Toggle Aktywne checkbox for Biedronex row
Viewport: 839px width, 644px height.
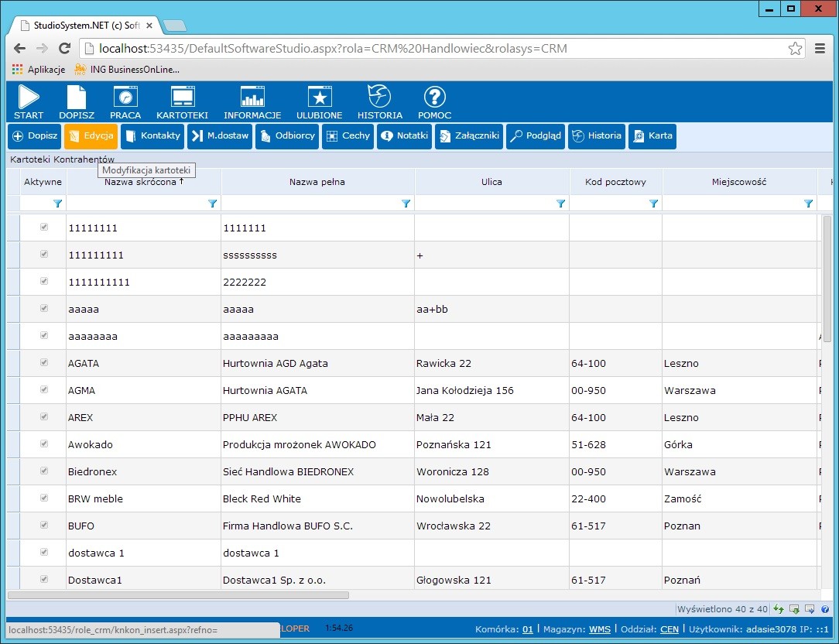click(x=44, y=471)
